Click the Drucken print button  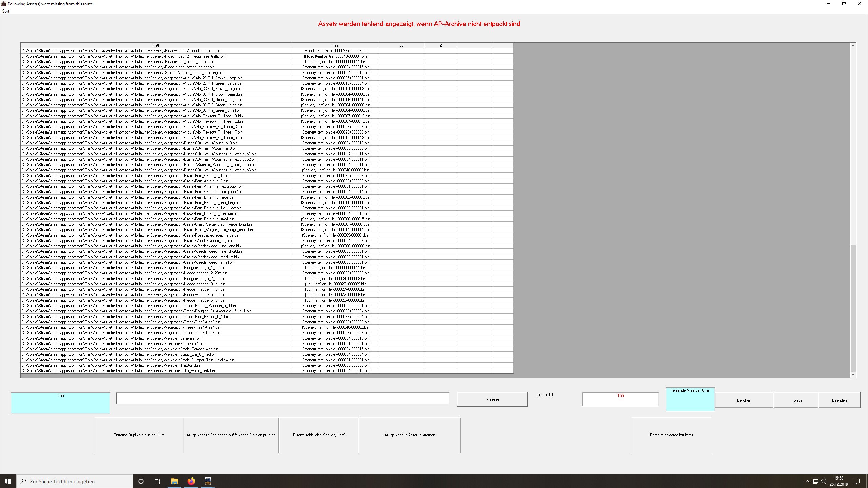[744, 400]
